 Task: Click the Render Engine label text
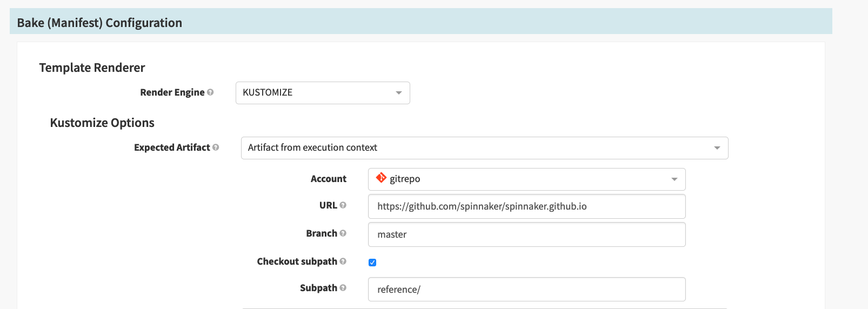[172, 92]
